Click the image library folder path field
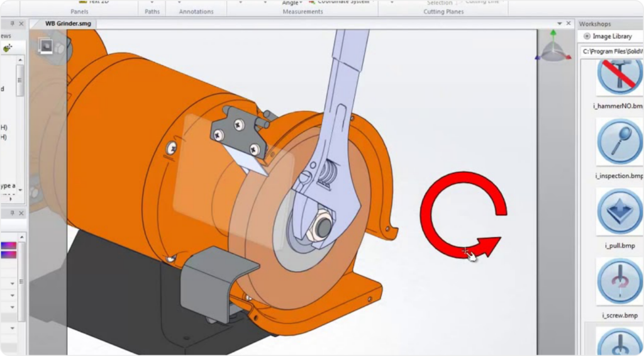Image resolution: width=644 pixels, height=356 pixels. click(611, 51)
